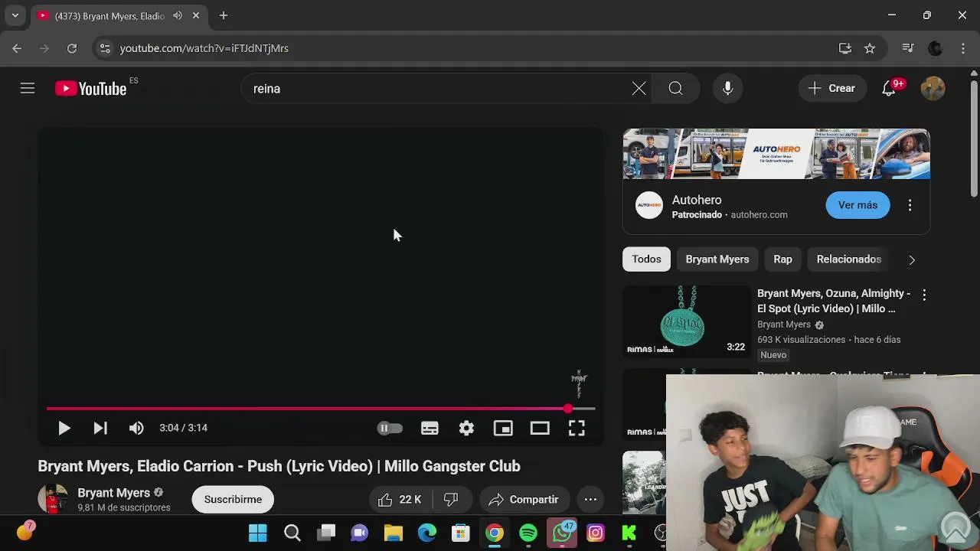980x551 pixels.
Task: Click the Autohero ad banner image
Action: click(776, 154)
